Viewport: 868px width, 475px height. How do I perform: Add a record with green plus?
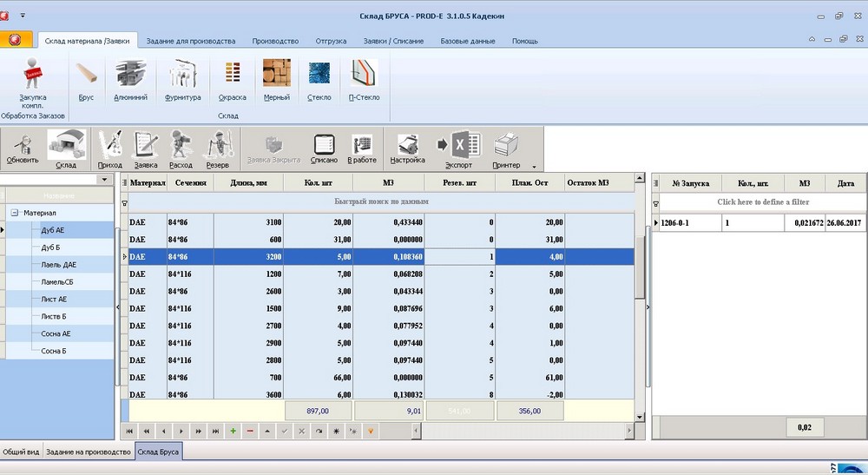point(233,431)
